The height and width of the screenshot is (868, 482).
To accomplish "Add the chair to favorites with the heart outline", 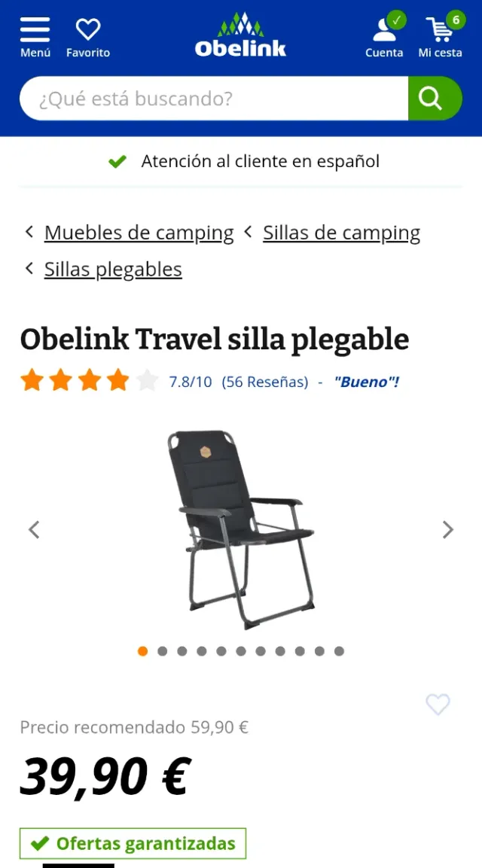I will [438, 704].
